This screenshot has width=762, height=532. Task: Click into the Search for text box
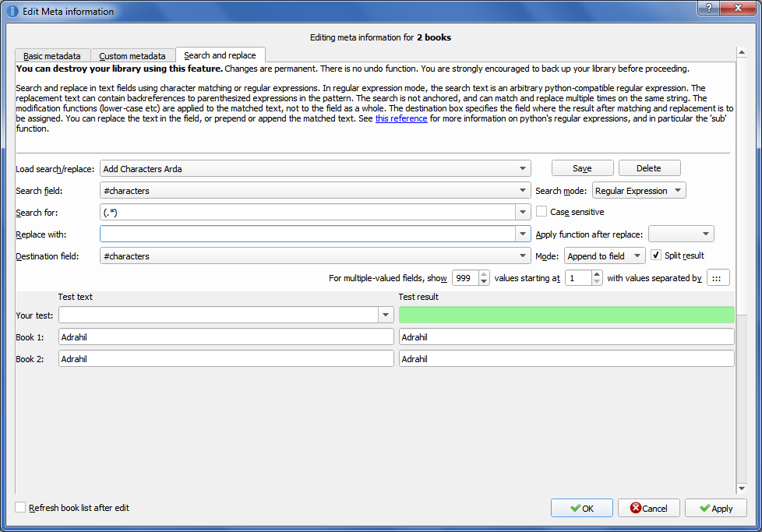point(308,213)
